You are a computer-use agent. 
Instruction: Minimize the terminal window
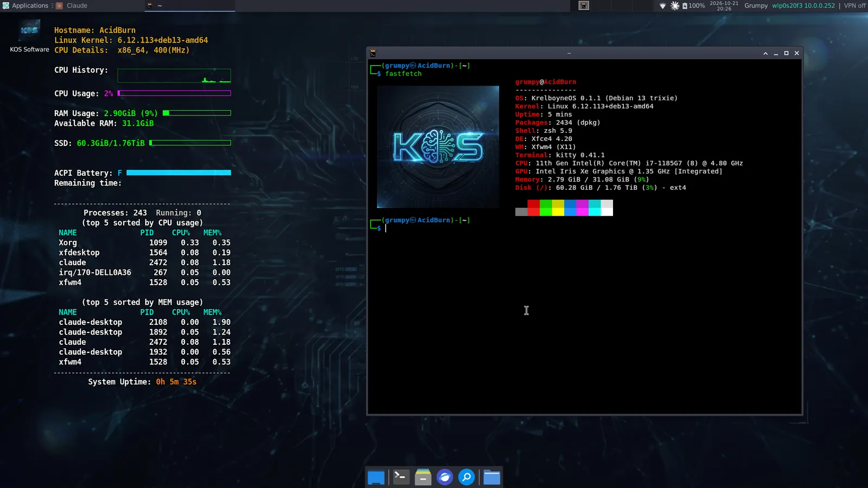[776, 53]
